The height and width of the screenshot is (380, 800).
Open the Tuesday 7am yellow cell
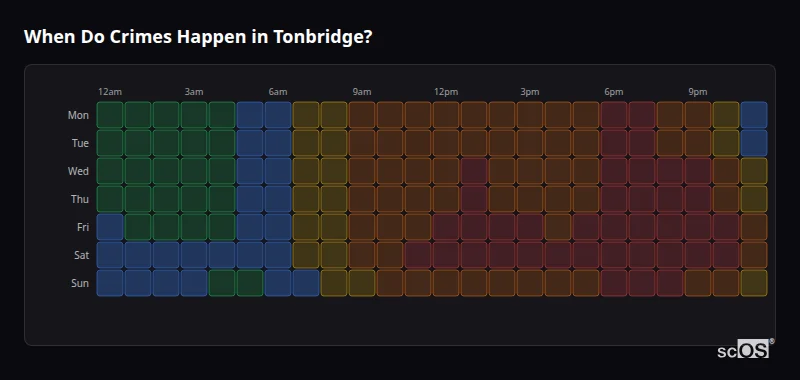tap(306, 143)
